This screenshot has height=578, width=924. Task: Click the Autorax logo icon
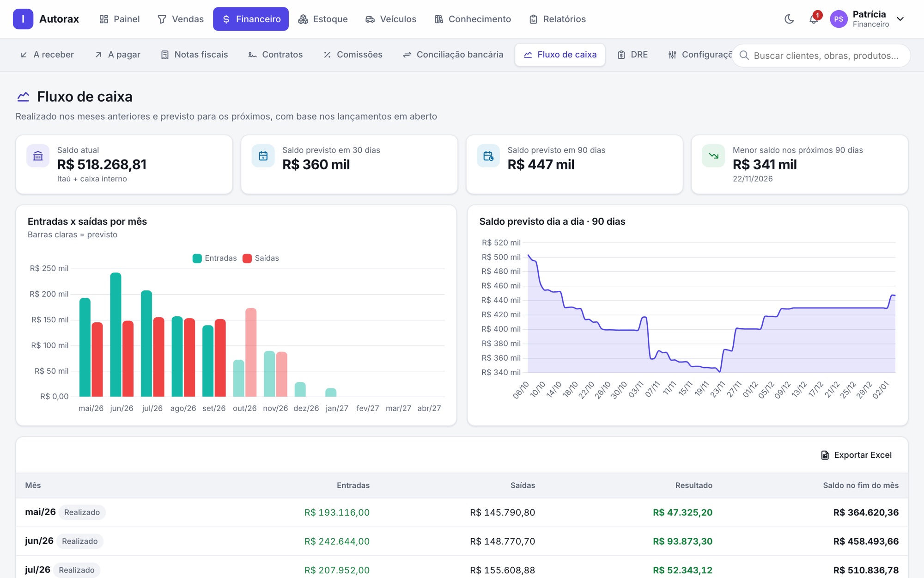(23, 19)
